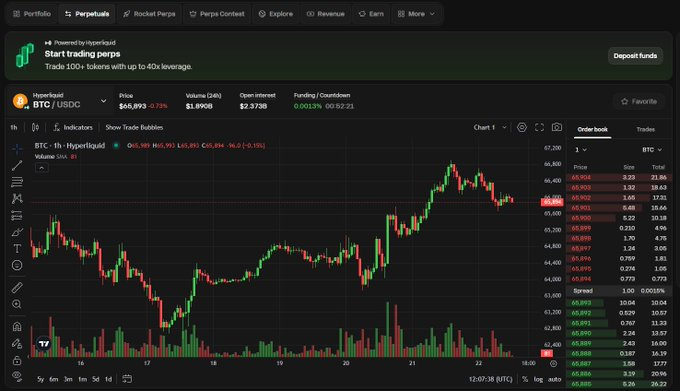680x391 pixels.
Task: Lock all drawing tools
Action: pyautogui.click(x=17, y=360)
